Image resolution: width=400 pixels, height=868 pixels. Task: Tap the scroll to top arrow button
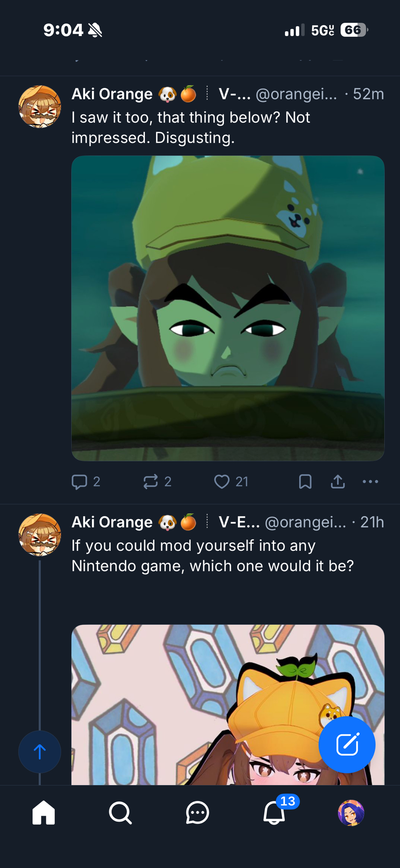click(39, 752)
